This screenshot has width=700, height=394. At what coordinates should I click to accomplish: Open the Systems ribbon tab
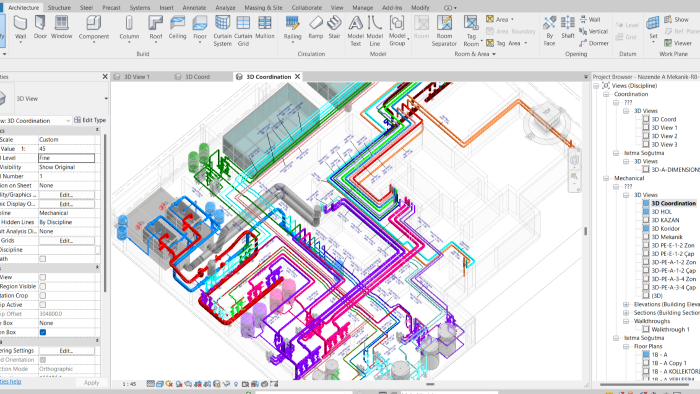click(x=140, y=8)
